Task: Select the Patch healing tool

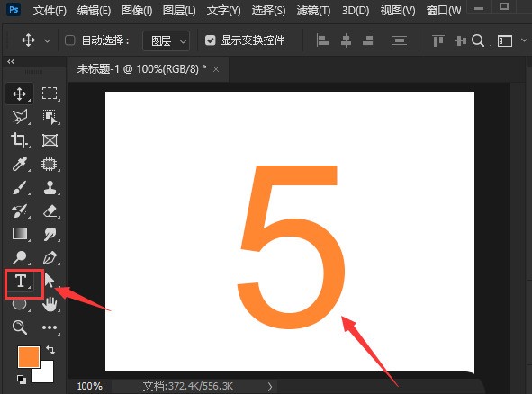Action: pyautogui.click(x=50, y=164)
